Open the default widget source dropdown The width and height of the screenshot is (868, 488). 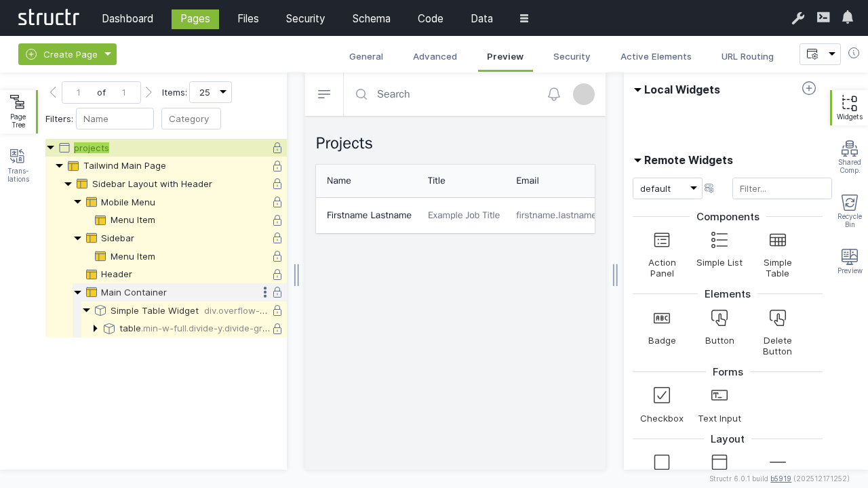click(x=667, y=188)
